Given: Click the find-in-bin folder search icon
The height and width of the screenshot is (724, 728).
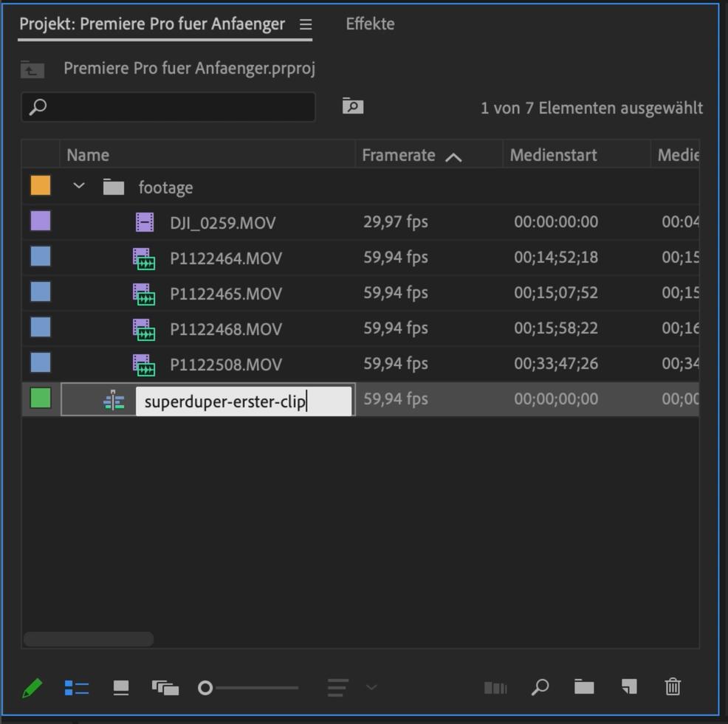Looking at the screenshot, I should pyautogui.click(x=353, y=107).
